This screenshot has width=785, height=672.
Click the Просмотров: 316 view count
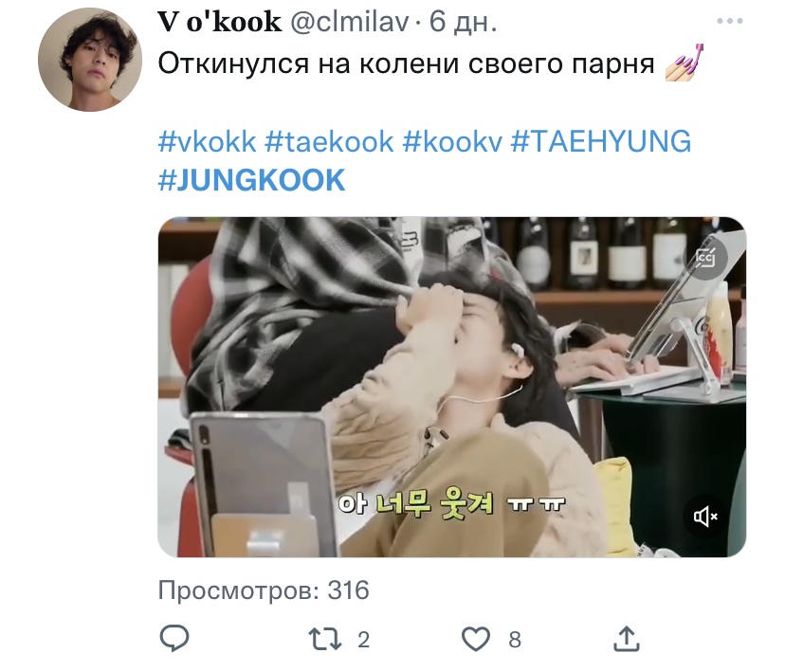coord(264,590)
